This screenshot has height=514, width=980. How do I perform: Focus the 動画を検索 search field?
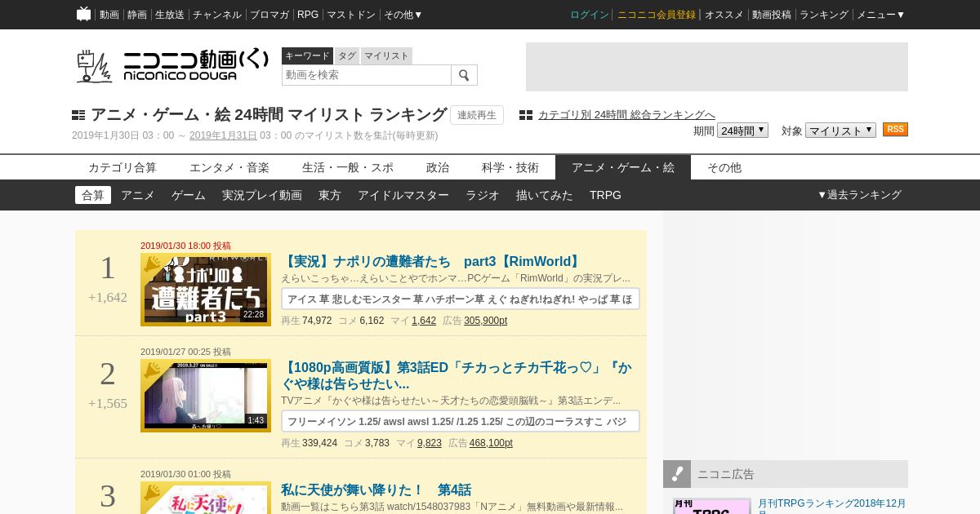pos(367,75)
